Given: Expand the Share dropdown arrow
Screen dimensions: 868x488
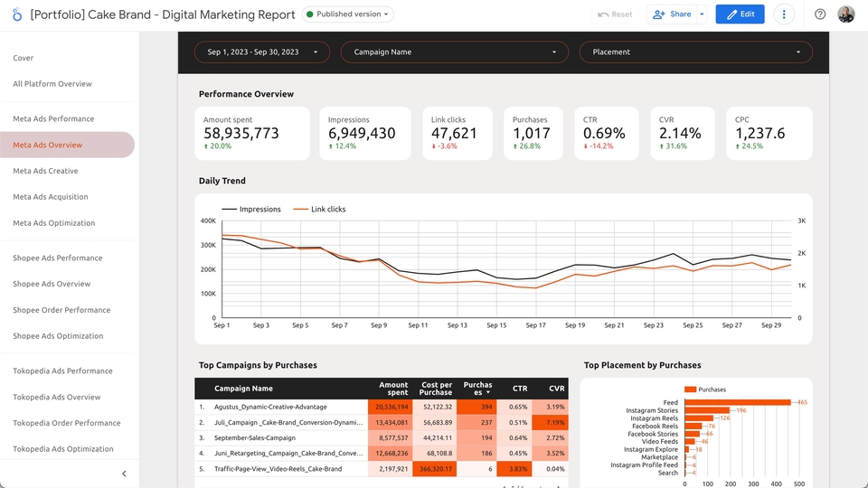Looking at the screenshot, I should [x=702, y=14].
